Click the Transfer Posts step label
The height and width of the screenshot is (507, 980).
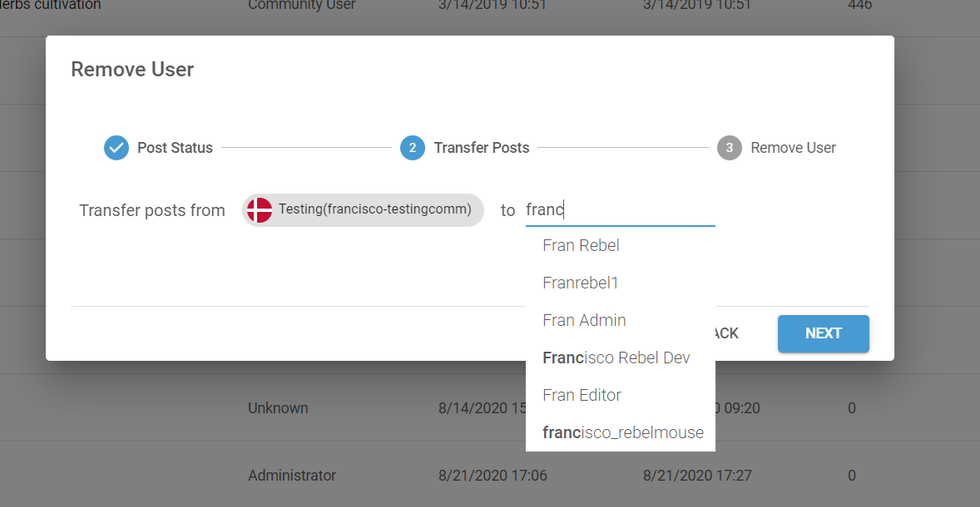(x=481, y=148)
